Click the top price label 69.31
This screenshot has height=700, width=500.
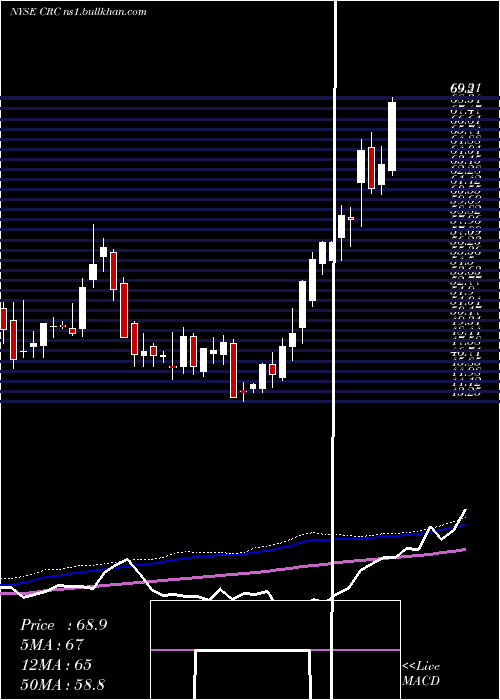pos(465,89)
